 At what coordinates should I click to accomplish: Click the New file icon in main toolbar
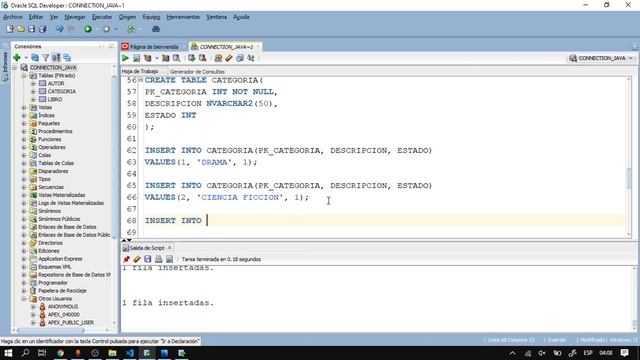[x=10, y=29]
